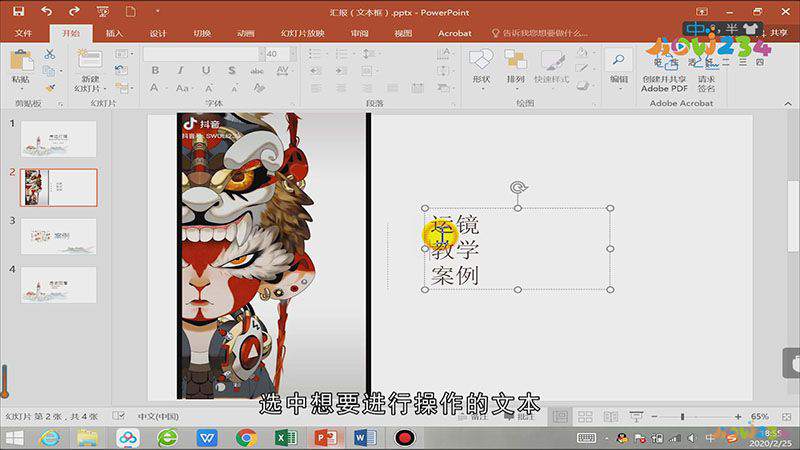Toggle Strikethrough formatting
Screen dimensions: 800x450
click(x=257, y=70)
